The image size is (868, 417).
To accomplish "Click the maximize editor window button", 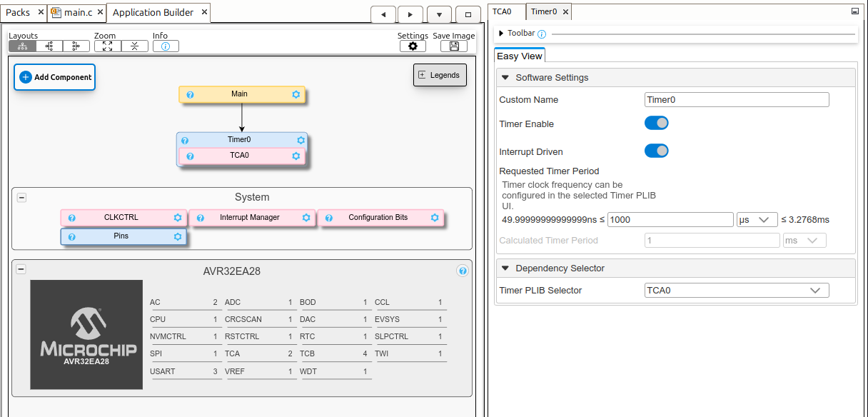I will pos(468,14).
